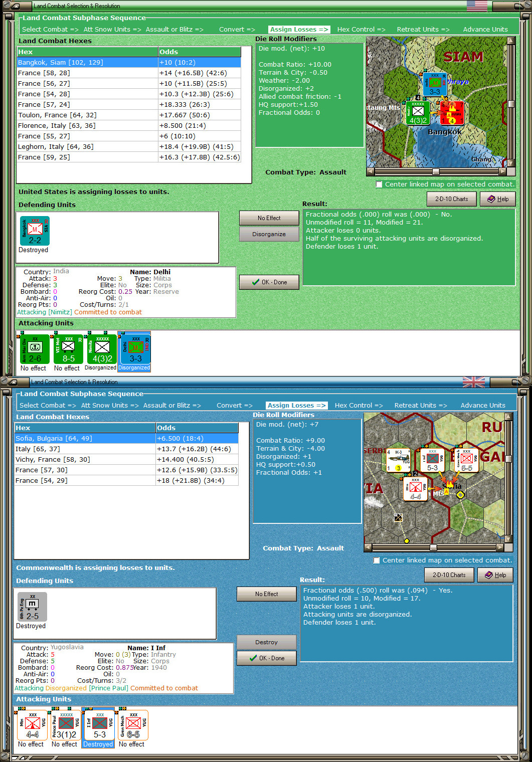Select Gren Mech 6-5 attacking unit
The height and width of the screenshot is (762, 532).
click(x=133, y=725)
